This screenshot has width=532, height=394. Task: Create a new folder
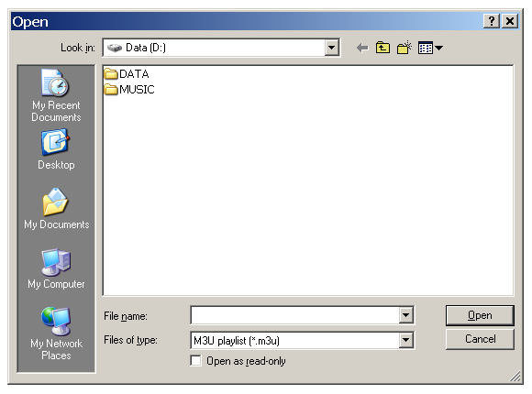pos(404,48)
